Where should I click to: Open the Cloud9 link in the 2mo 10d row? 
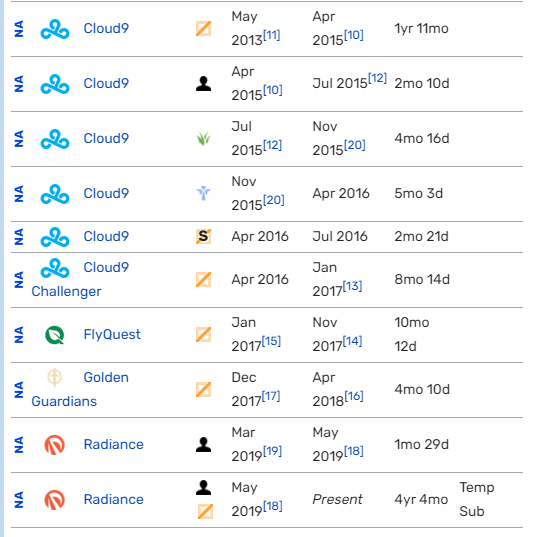click(x=106, y=84)
